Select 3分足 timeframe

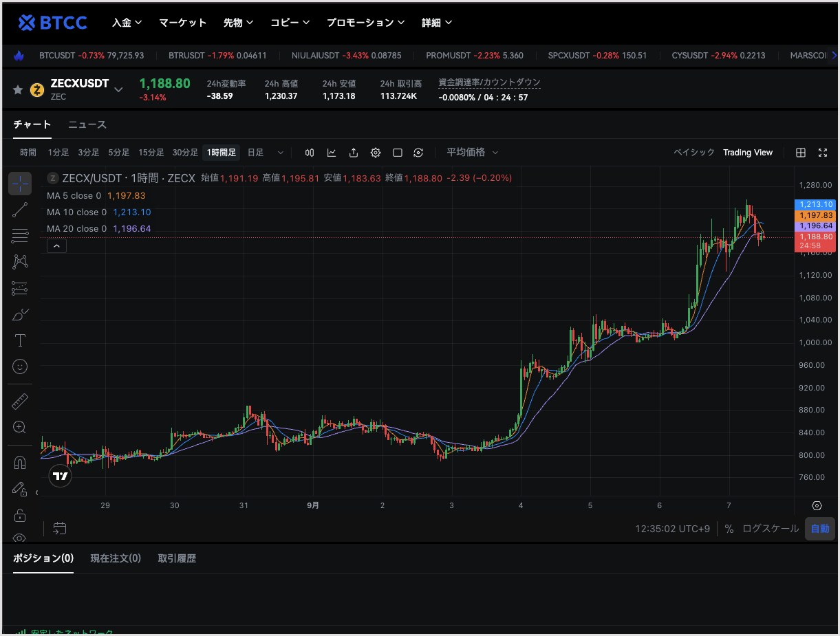(x=89, y=153)
